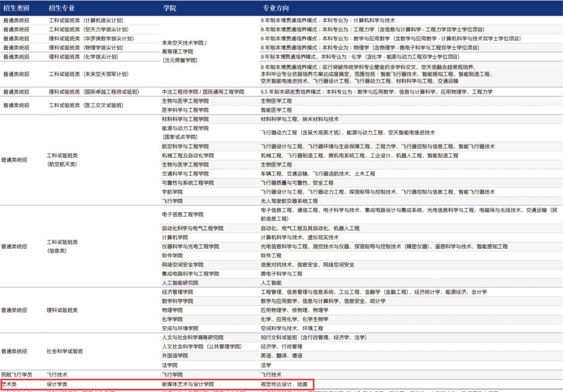Click 软件学院 cell
Image resolution: width=563 pixels, height=392 pixels.
[x=172, y=256]
